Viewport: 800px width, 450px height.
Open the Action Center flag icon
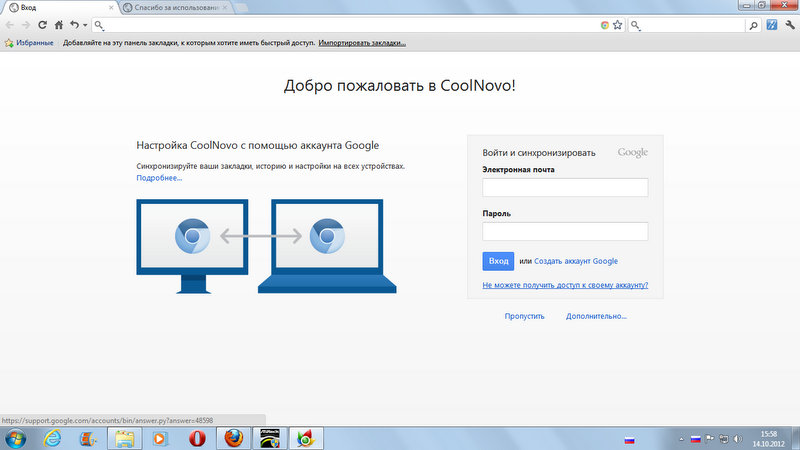(710, 439)
